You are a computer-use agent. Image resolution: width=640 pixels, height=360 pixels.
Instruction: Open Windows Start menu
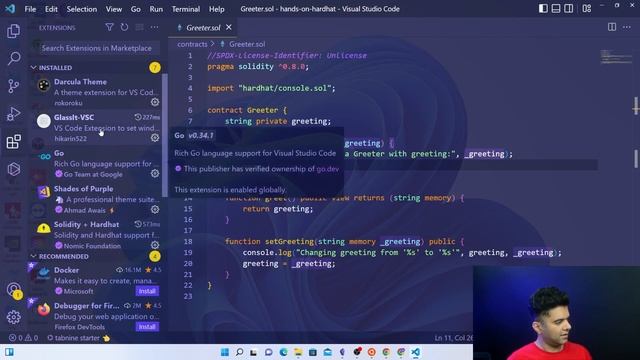225,352
